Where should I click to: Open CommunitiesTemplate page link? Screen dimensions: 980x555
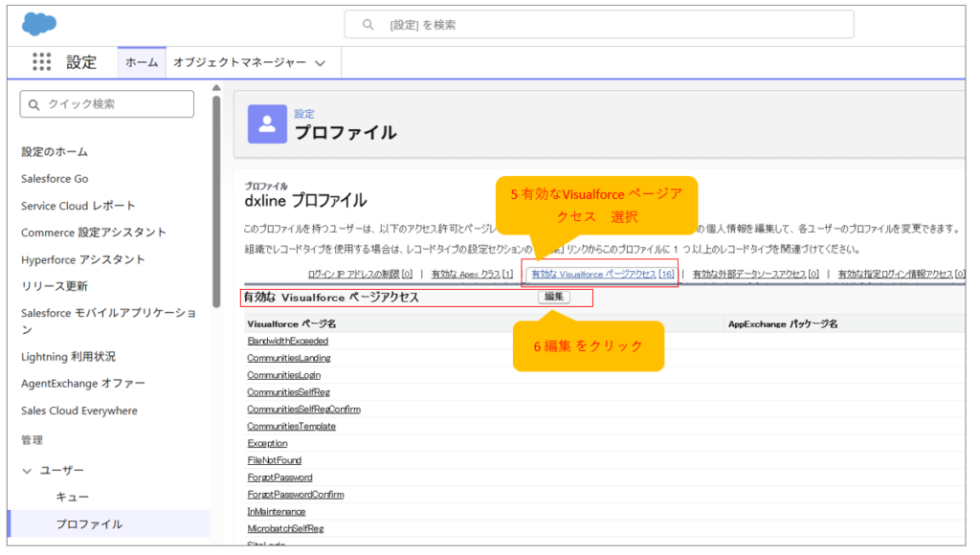point(291,426)
